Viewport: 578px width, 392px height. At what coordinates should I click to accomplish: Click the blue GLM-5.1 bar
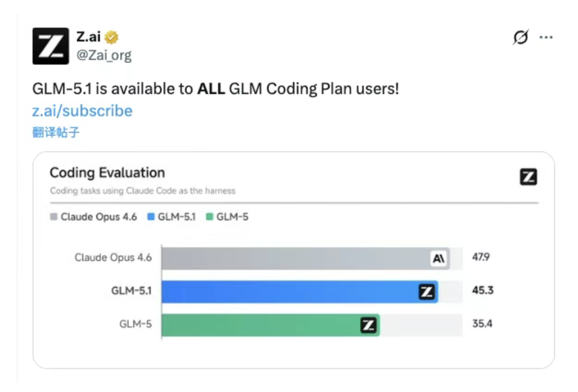coord(288,292)
